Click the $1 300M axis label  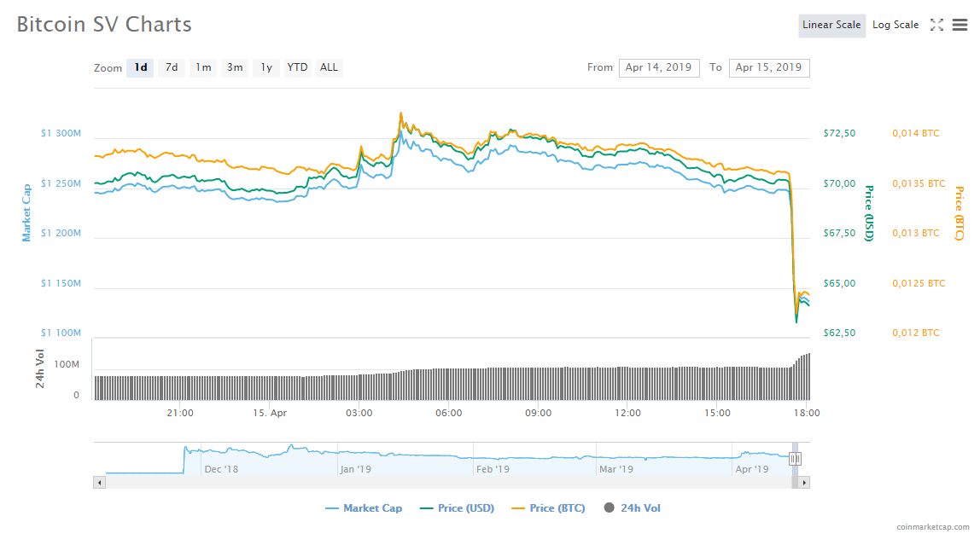point(61,133)
